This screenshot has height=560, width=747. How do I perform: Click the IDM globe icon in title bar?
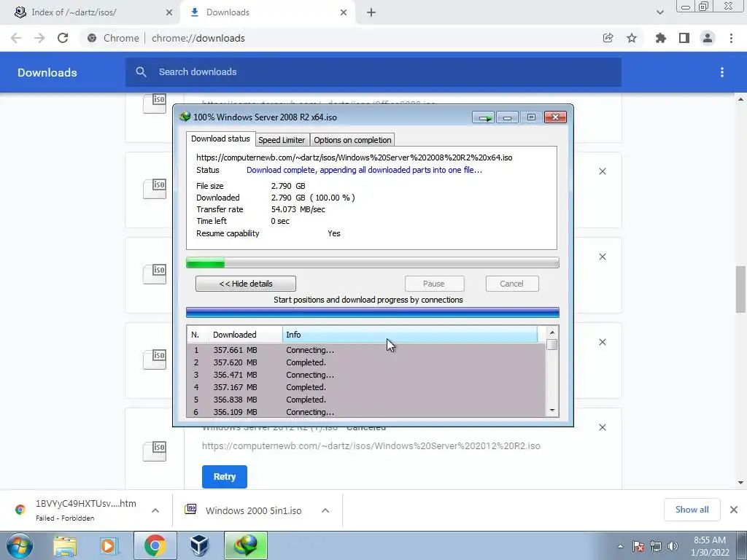185,117
